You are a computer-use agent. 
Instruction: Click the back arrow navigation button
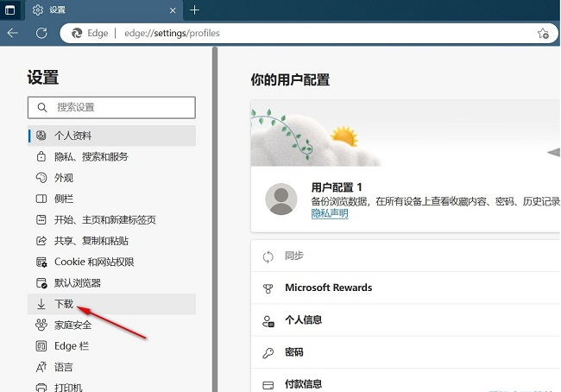[13, 33]
